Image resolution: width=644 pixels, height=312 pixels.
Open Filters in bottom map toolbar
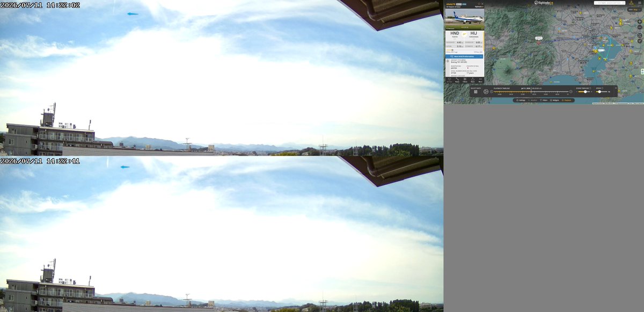pyautogui.click(x=544, y=100)
